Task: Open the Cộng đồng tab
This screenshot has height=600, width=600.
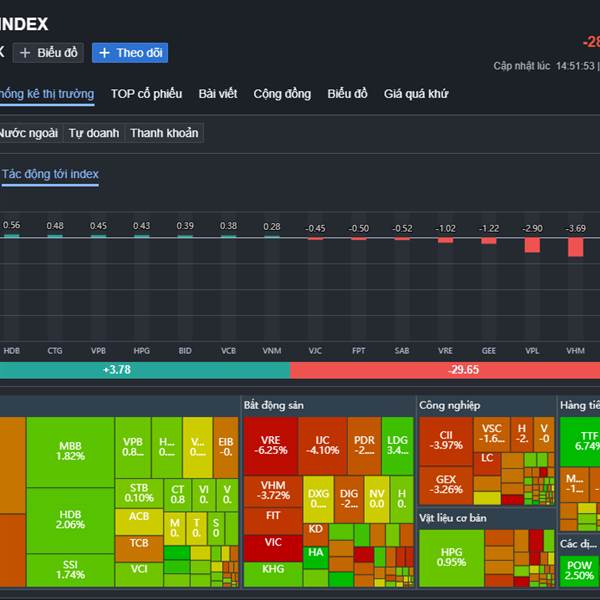Action: tap(282, 94)
